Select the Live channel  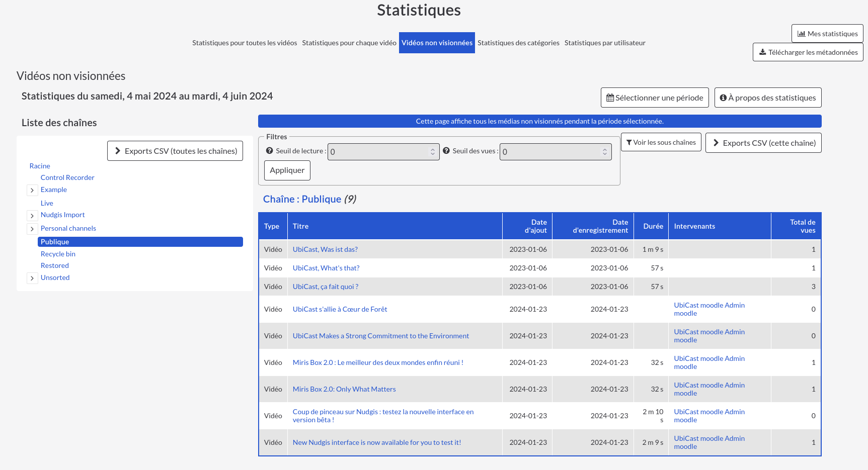[47, 203]
